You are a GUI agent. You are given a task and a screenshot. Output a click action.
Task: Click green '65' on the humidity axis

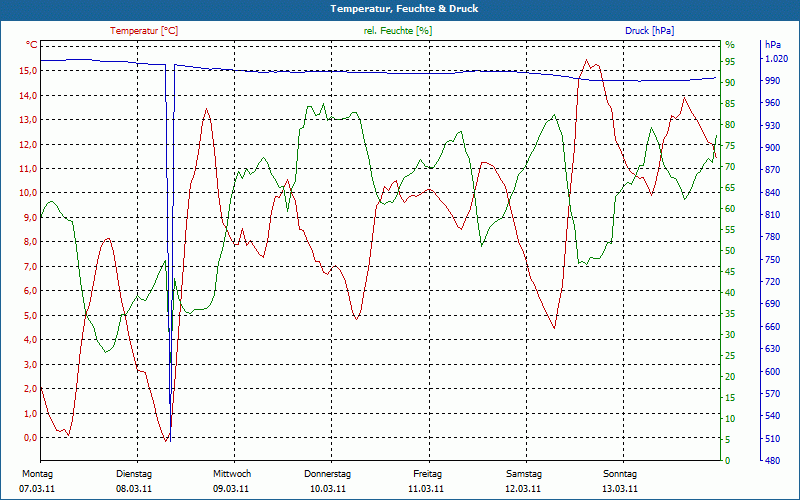coord(730,188)
